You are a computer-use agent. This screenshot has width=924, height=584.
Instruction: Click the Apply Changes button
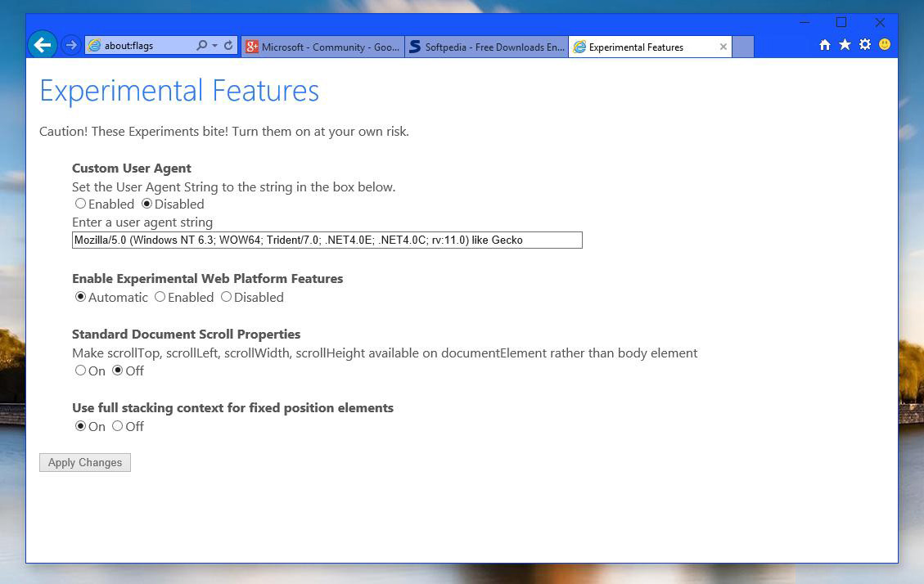click(85, 462)
